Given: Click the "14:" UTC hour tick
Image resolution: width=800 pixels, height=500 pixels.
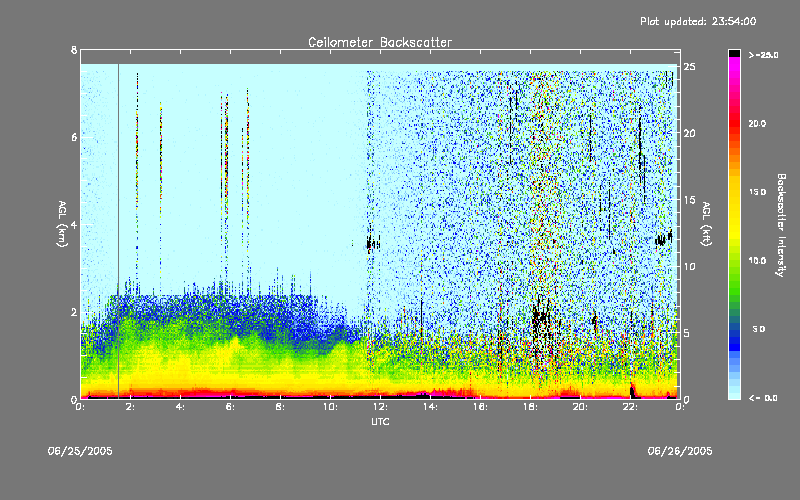Looking at the screenshot, I should point(431,407).
